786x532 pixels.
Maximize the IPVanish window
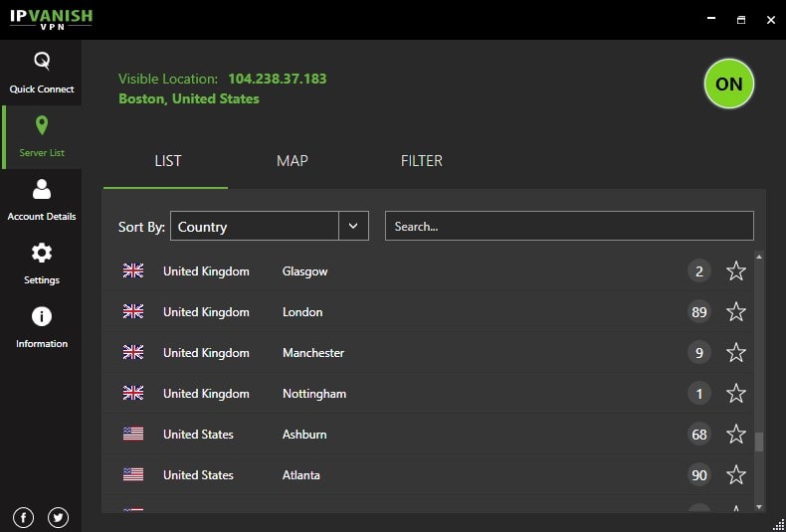pos(741,20)
